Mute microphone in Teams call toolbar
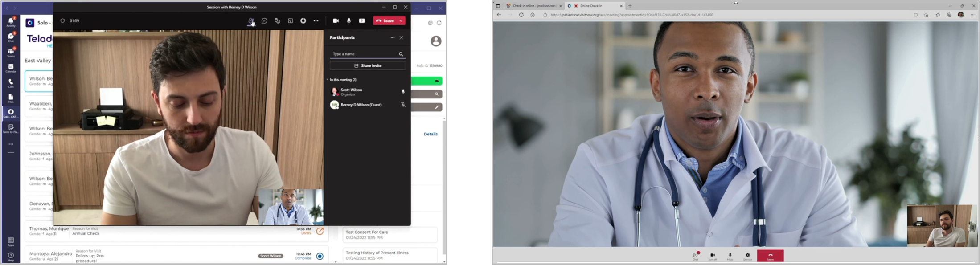Viewport: 980px width, 265px height. (349, 21)
